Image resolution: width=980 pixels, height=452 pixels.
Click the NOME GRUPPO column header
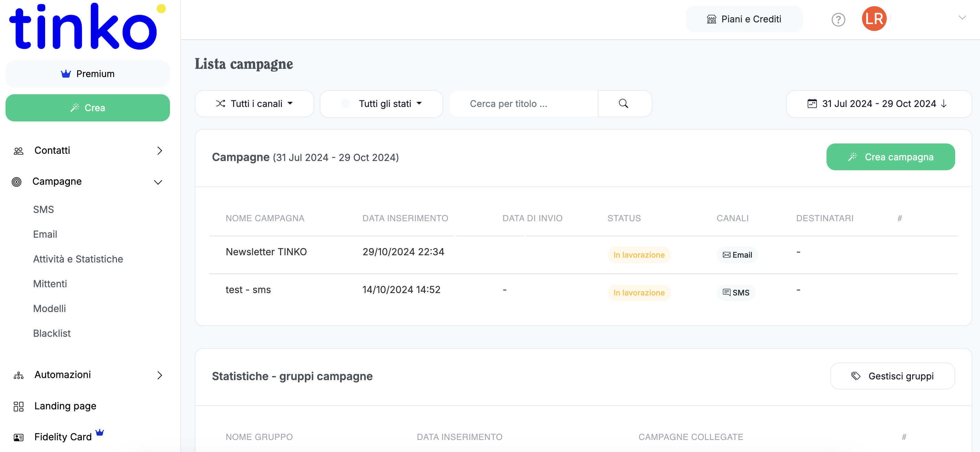click(259, 437)
